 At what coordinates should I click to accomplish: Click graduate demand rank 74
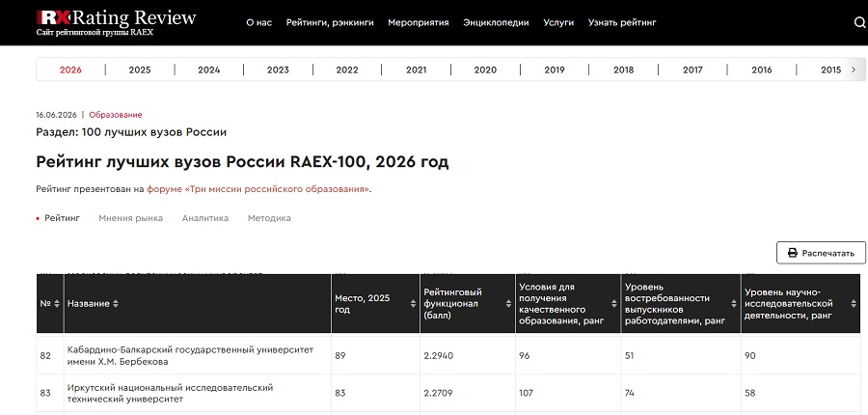pyautogui.click(x=630, y=393)
